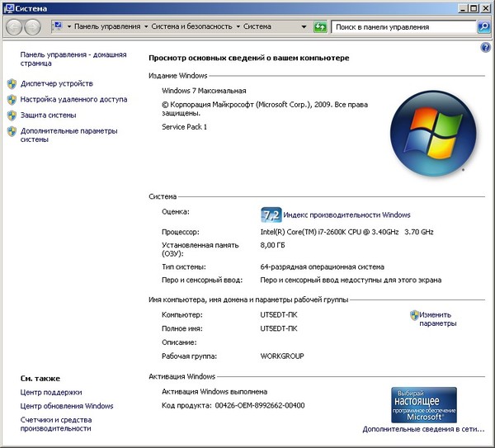
Task: Maximize the Система window
Action: point(474,8)
